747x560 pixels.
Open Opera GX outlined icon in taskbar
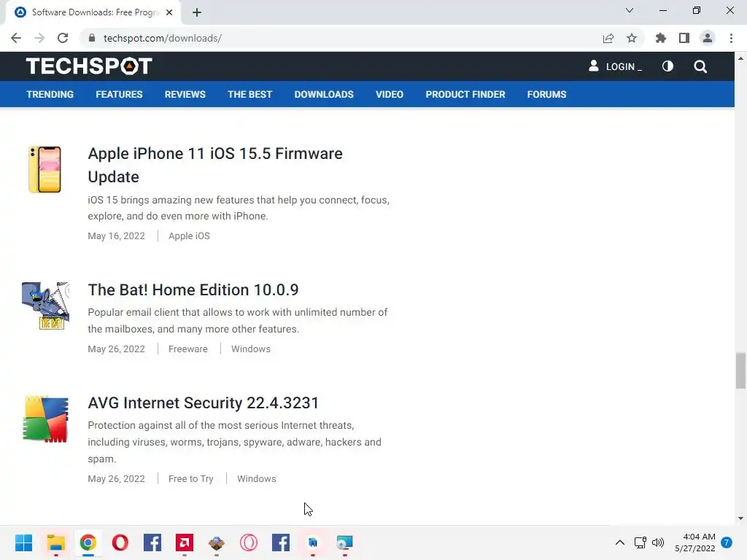point(248,542)
